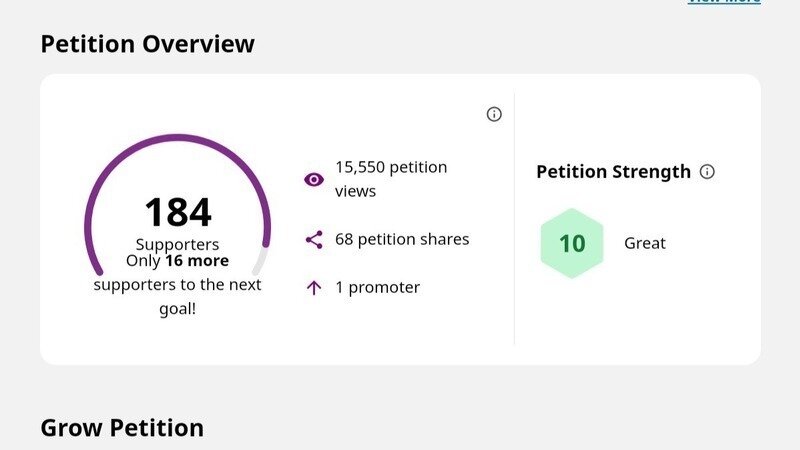The image size is (800, 450).
Task: Open the View more link
Action: [x=724, y=3]
